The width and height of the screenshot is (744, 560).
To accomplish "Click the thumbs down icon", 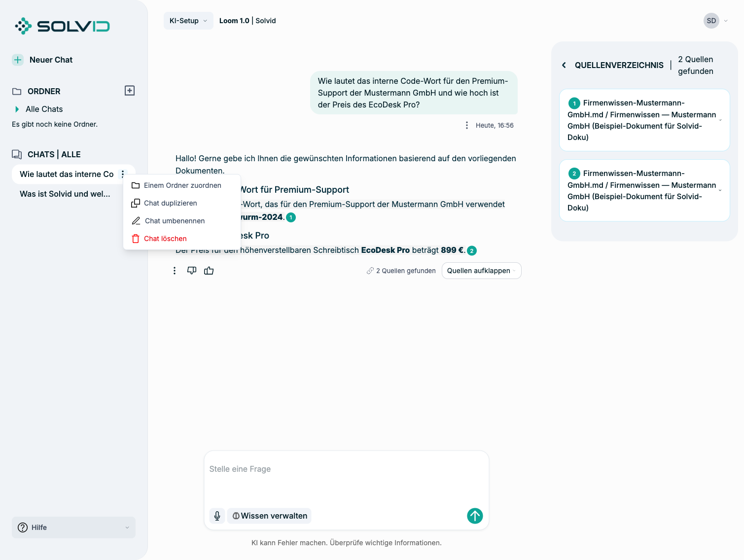I will click(192, 270).
